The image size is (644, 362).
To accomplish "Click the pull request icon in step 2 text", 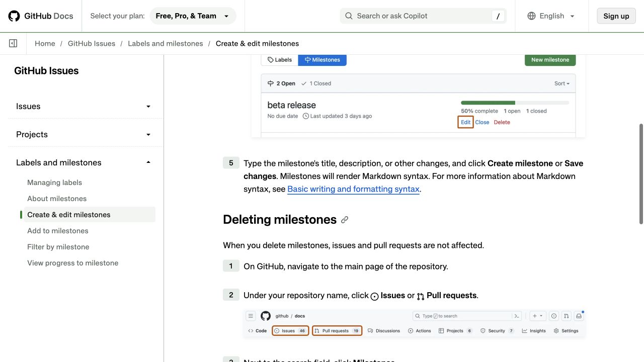I will point(421,296).
